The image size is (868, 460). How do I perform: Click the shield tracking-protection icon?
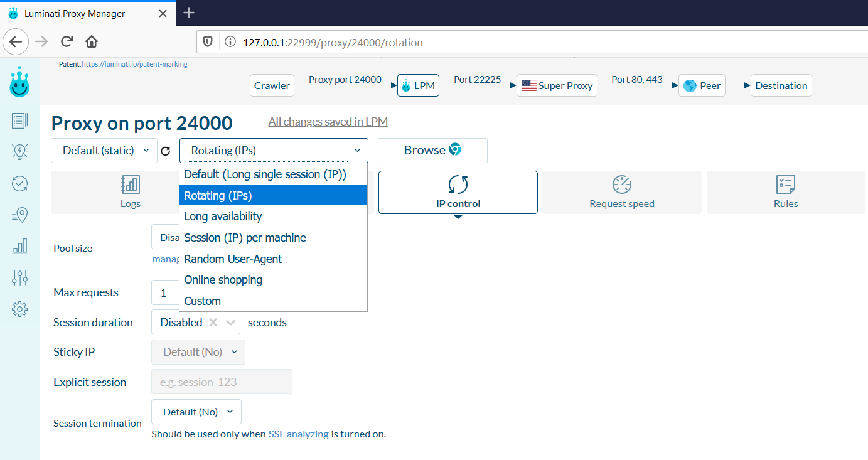tap(208, 42)
